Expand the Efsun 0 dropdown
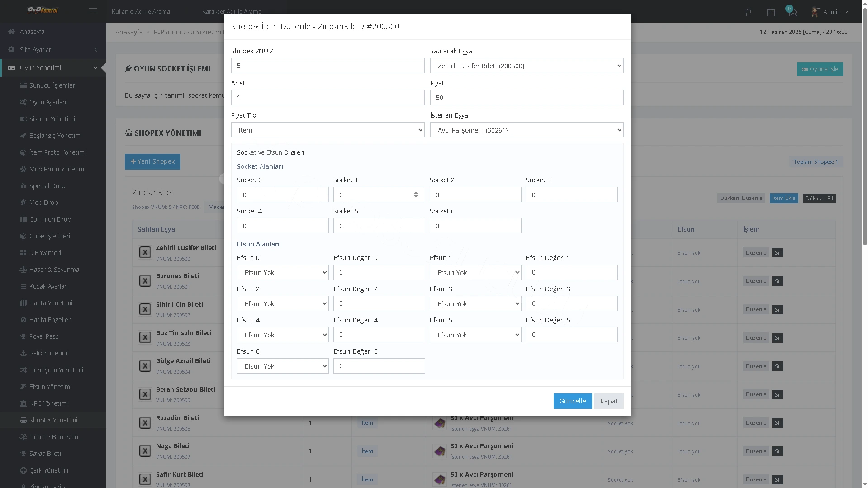Viewport: 868px width, 488px height. point(283,272)
